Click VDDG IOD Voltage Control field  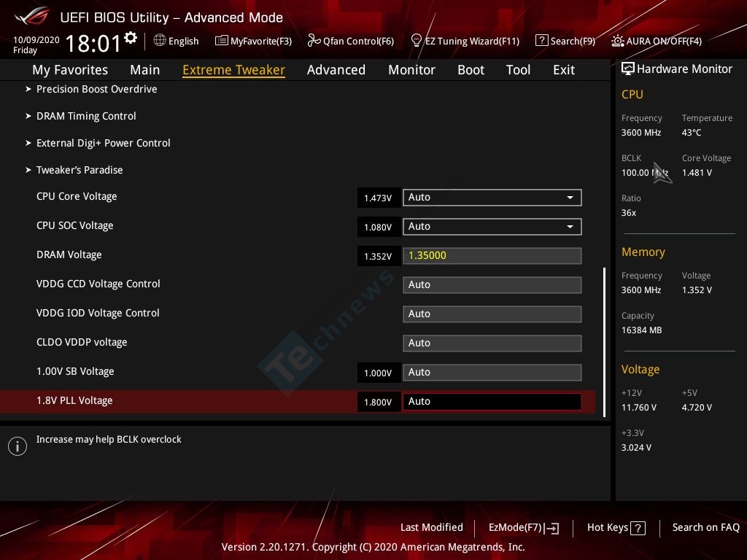492,314
